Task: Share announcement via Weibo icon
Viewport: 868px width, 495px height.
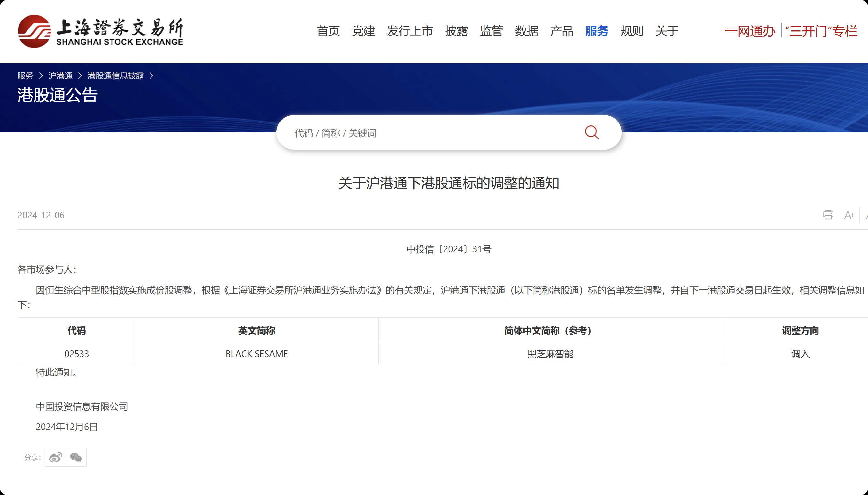Action: pyautogui.click(x=55, y=457)
